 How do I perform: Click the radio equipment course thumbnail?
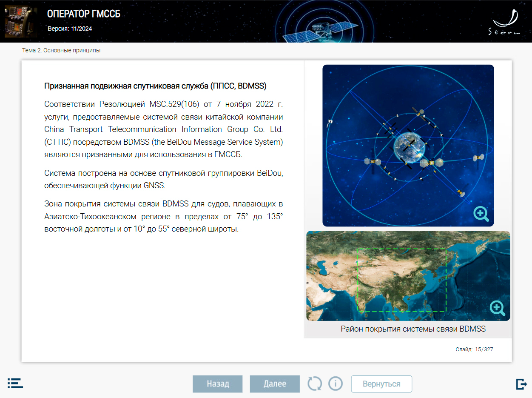tap(17, 21)
